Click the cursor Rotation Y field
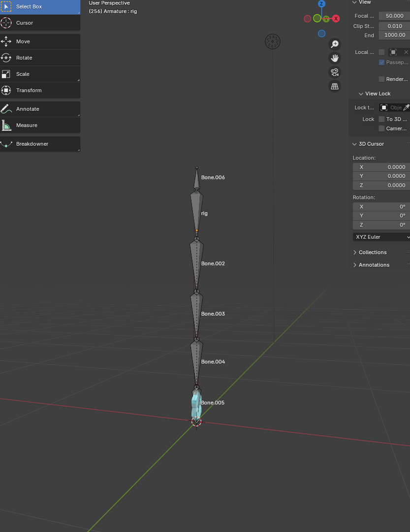Screen dimensions: 410x532 [x=381, y=216]
